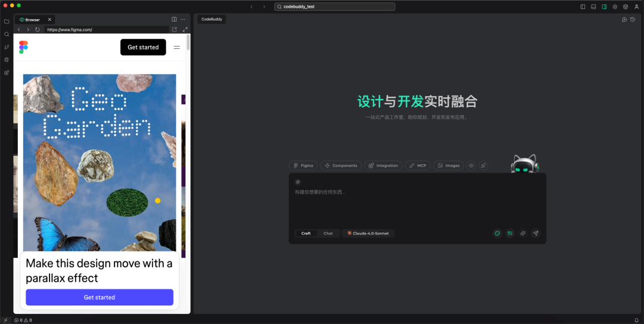
Task: Click the figma.com URL address field
Action: pyautogui.click(x=107, y=30)
